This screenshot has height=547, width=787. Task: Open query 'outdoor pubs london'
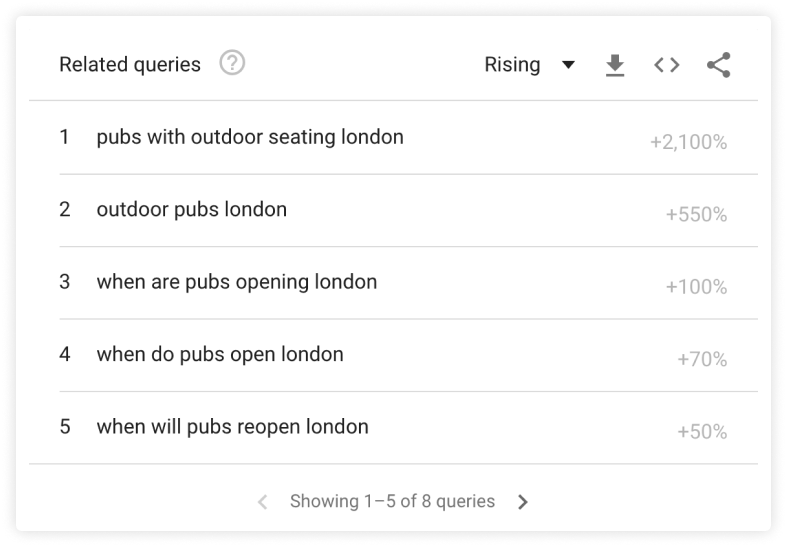coord(192,209)
